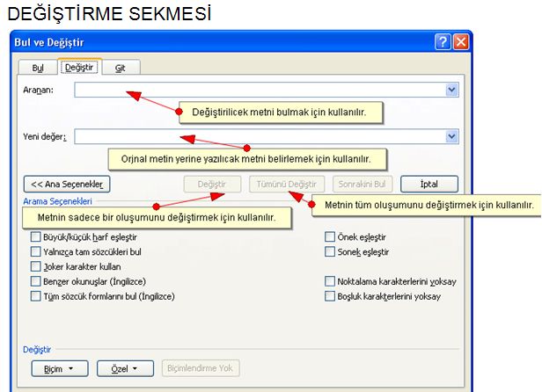Viewport: 542px width, 392px height.
Task: Select the Değiştir tab
Action: (x=79, y=67)
